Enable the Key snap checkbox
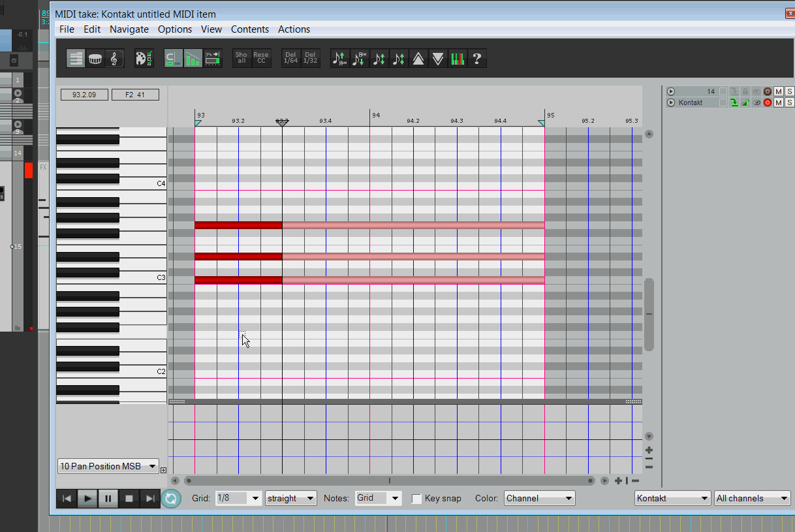Screen dimensions: 795x532 (x=416, y=499)
